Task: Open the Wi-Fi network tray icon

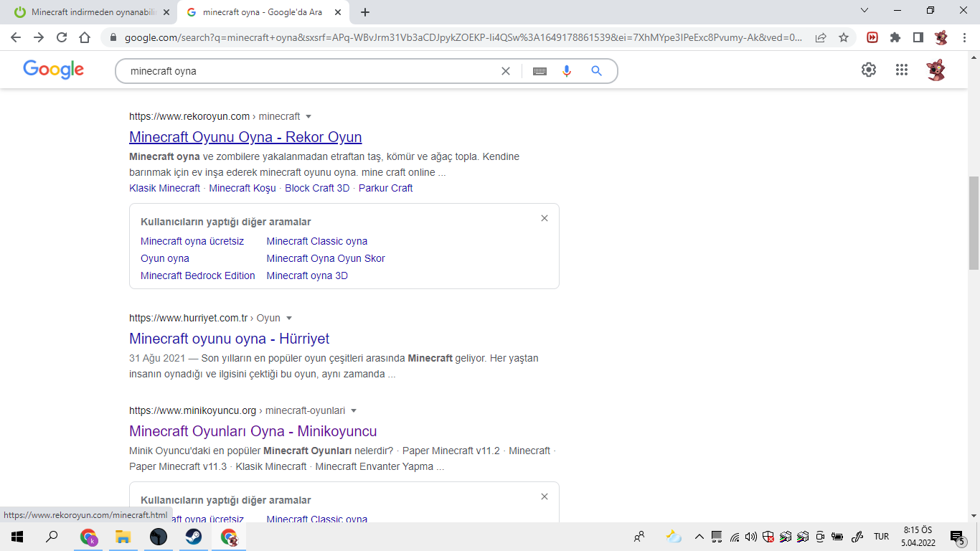Action: 735,537
